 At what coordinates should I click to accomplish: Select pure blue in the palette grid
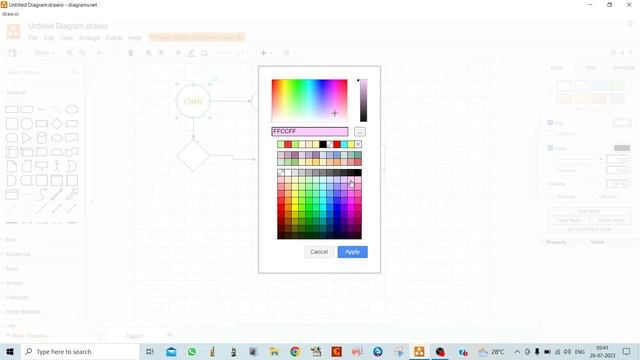click(337, 208)
